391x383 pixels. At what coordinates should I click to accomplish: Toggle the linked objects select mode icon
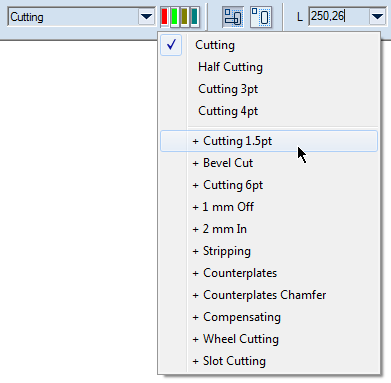[233, 17]
